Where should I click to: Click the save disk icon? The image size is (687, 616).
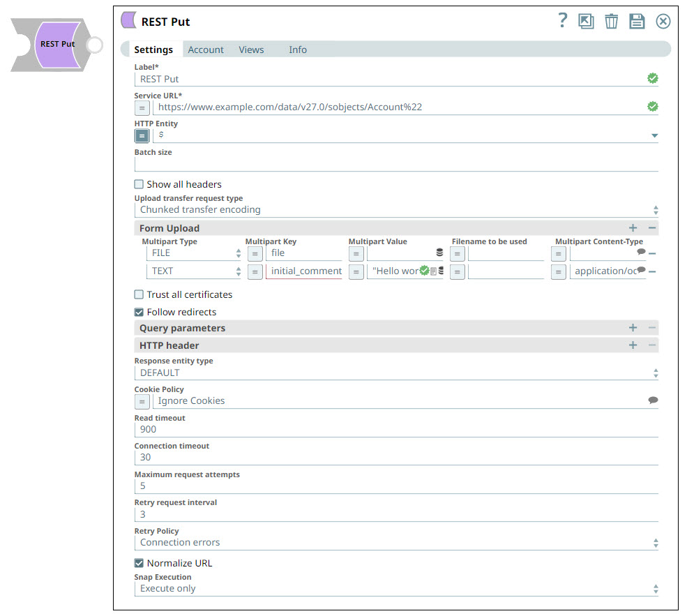pyautogui.click(x=637, y=22)
